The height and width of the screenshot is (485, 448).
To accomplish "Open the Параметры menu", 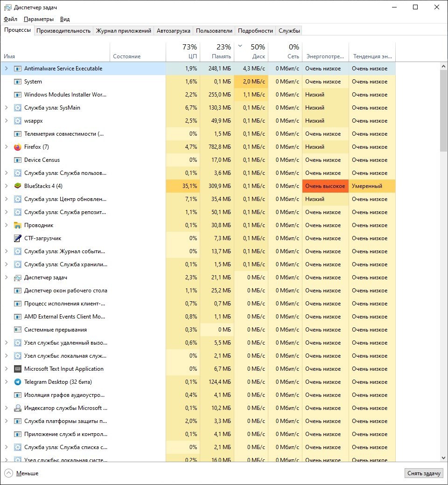I will (39, 19).
